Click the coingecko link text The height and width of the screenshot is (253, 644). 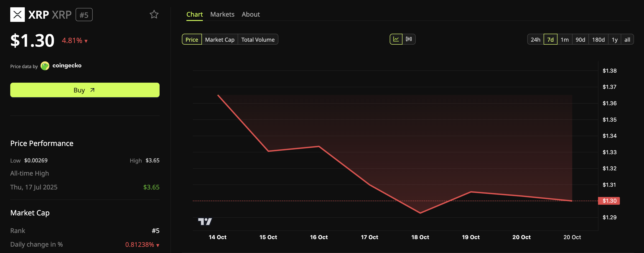(x=67, y=66)
